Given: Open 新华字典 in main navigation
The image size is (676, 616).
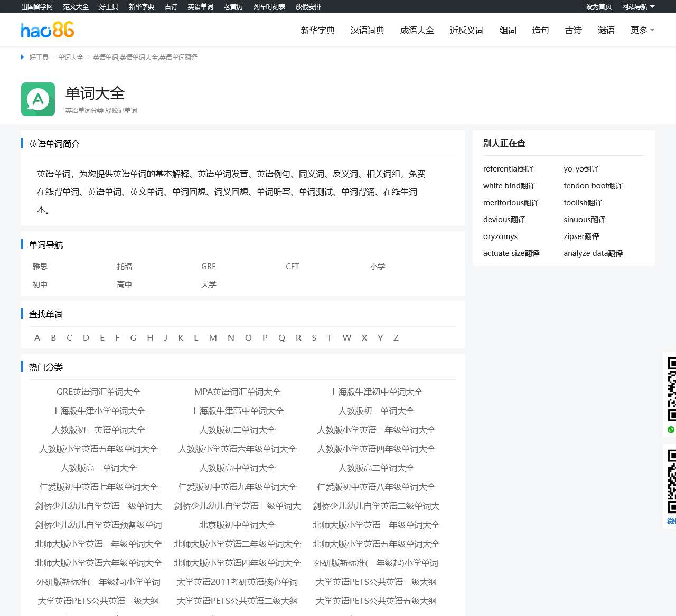Looking at the screenshot, I should pyautogui.click(x=318, y=31).
